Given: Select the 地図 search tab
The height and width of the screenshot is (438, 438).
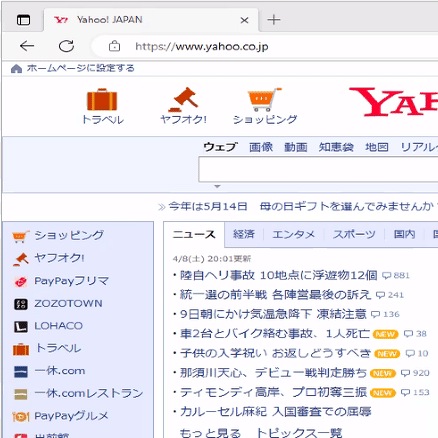Looking at the screenshot, I should coord(377,147).
